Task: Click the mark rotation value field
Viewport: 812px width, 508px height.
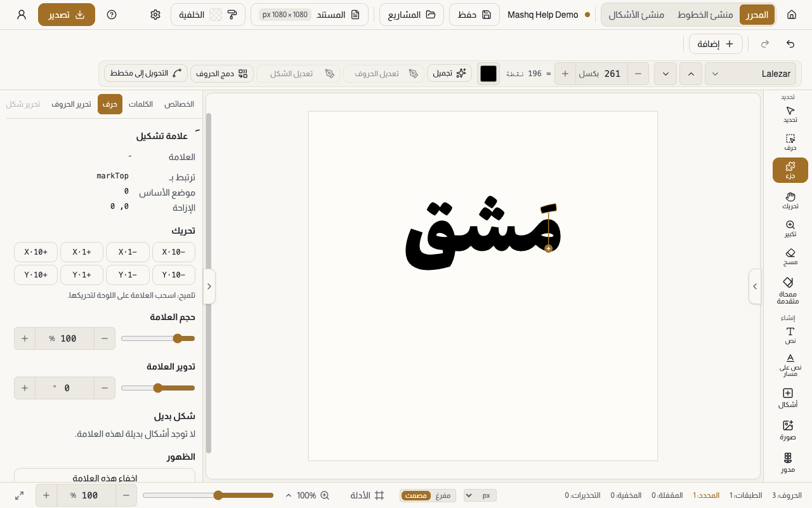Action: (x=65, y=388)
